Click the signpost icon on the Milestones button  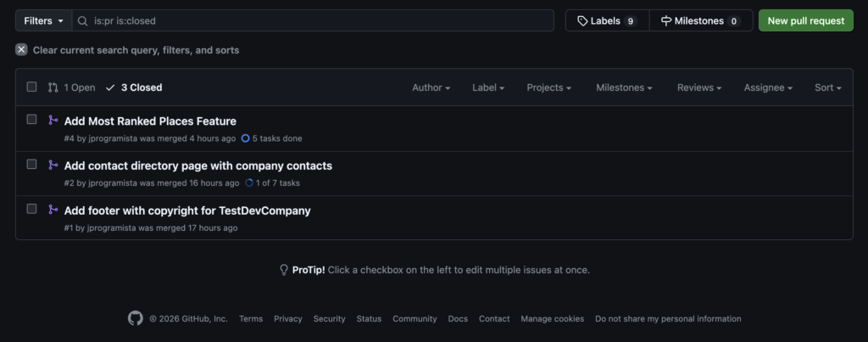[666, 20]
